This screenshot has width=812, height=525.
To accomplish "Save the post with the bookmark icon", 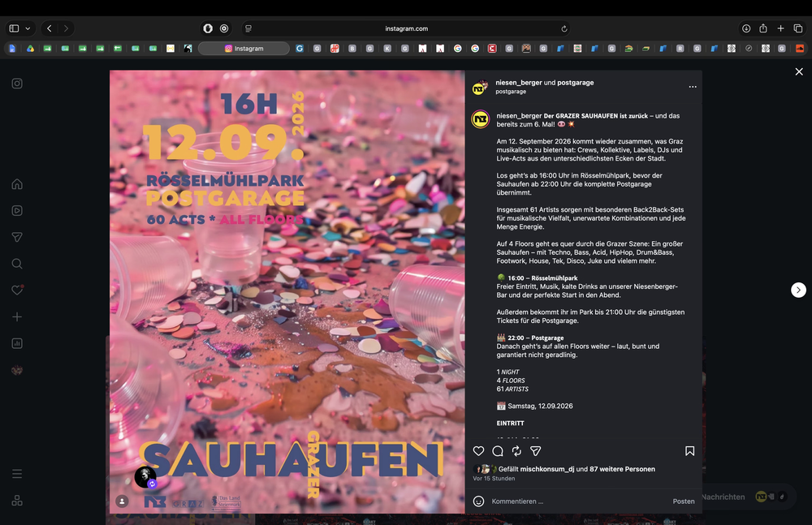I will tap(689, 451).
